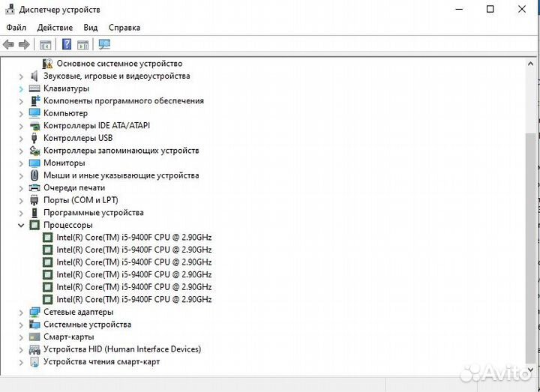Expand the Контроллеры USB node
This screenshot has height=392, width=540.
pyautogui.click(x=21, y=139)
